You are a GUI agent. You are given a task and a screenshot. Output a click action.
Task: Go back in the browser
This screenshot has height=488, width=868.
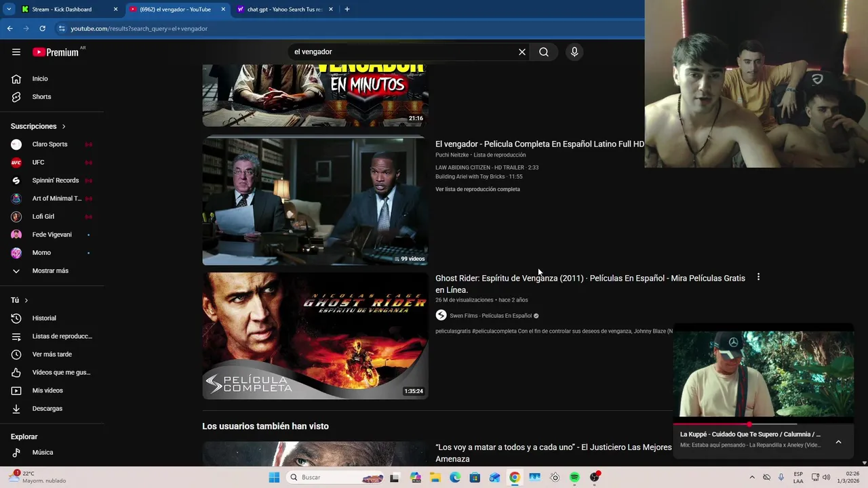point(9,28)
